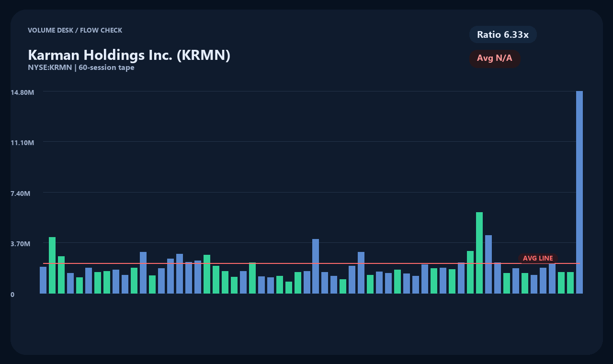Image resolution: width=613 pixels, height=364 pixels.
Task: Click the 0 axis label
Action: point(12,295)
